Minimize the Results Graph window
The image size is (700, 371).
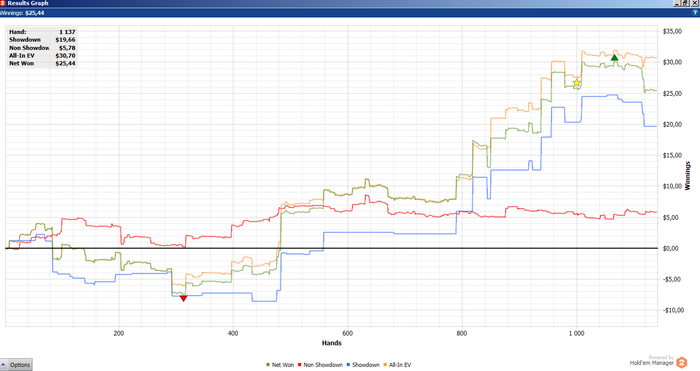(x=678, y=3)
